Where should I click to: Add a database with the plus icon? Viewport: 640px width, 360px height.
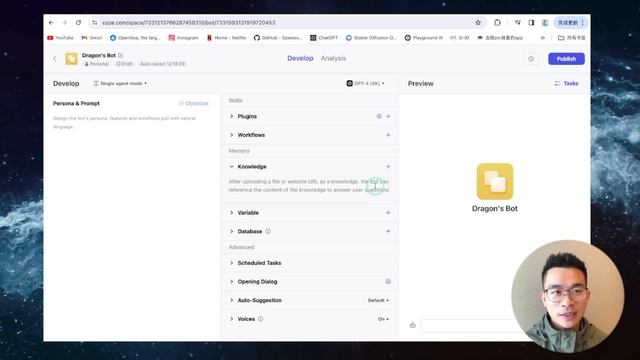tap(388, 231)
